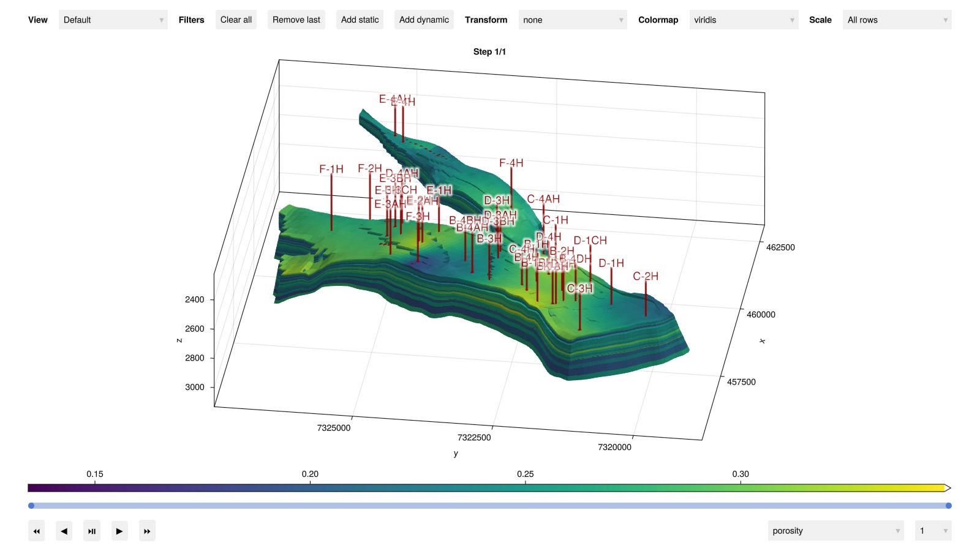
Task: Click the viridis colorbar near 0.25
Action: [x=526, y=488]
